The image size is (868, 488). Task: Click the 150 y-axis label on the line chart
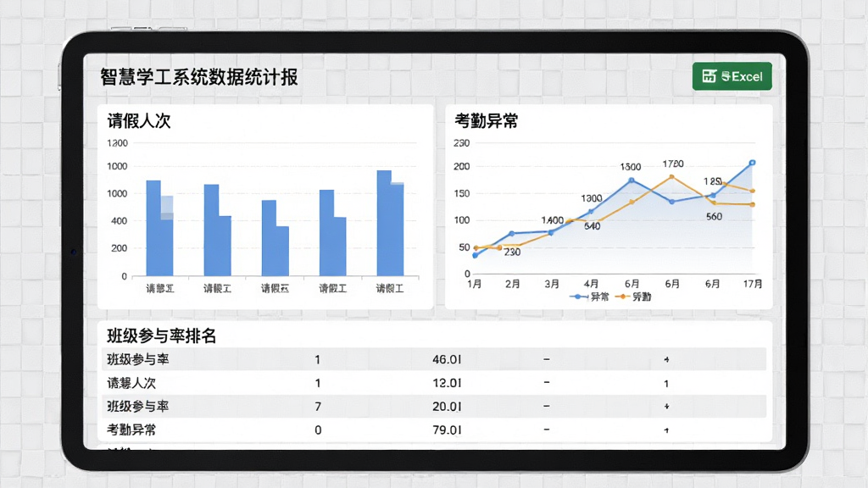(x=462, y=194)
